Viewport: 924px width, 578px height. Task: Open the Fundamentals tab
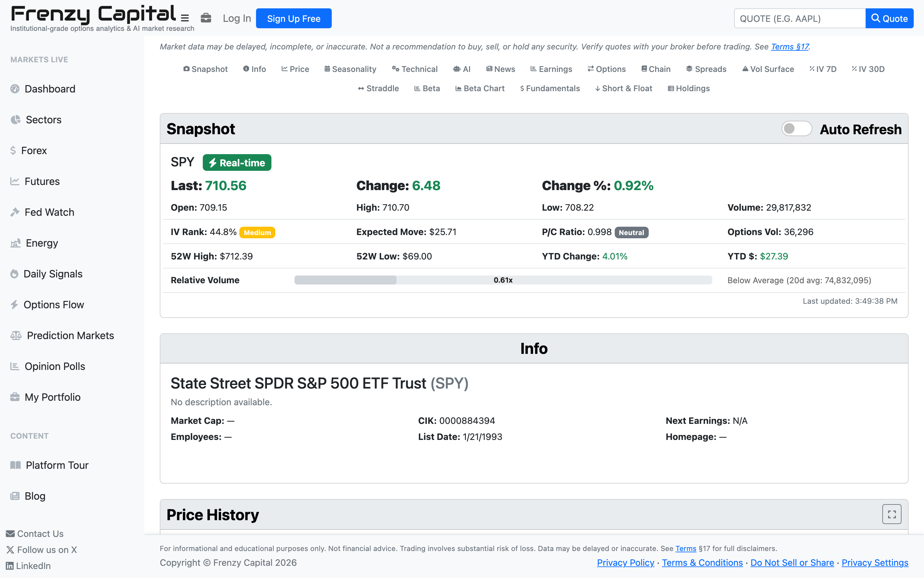550,89
